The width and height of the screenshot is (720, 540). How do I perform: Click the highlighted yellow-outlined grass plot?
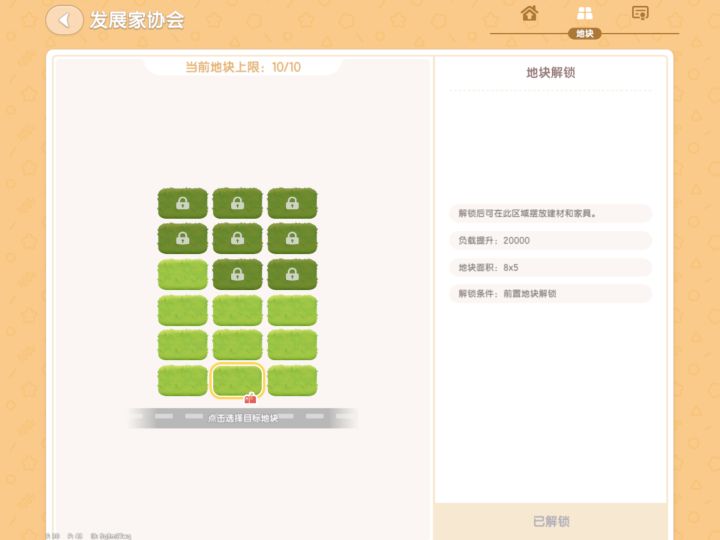coord(237,380)
